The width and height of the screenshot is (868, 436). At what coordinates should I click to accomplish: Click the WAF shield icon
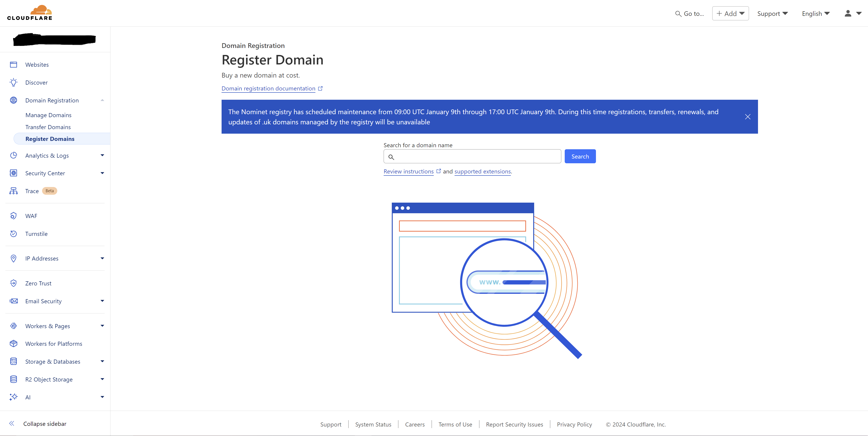[14, 216]
